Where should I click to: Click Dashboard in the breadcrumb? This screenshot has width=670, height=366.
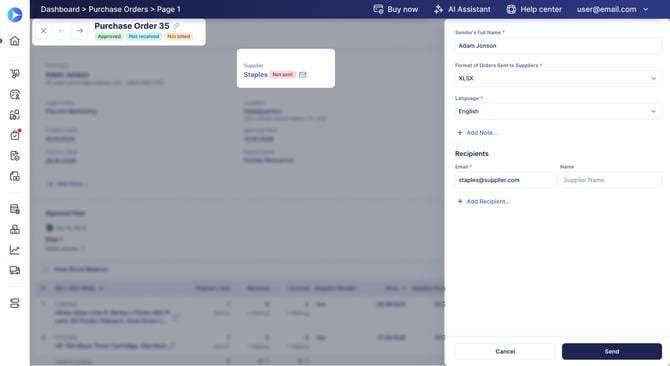(60, 9)
